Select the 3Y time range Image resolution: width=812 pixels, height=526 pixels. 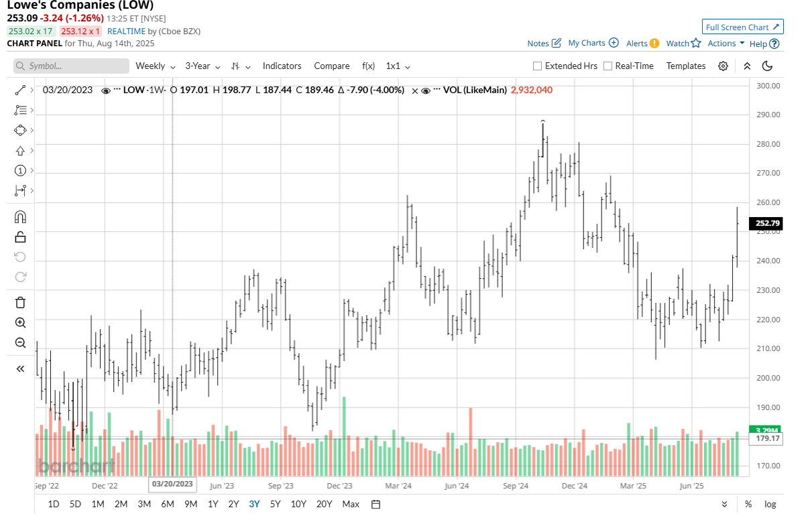click(254, 504)
